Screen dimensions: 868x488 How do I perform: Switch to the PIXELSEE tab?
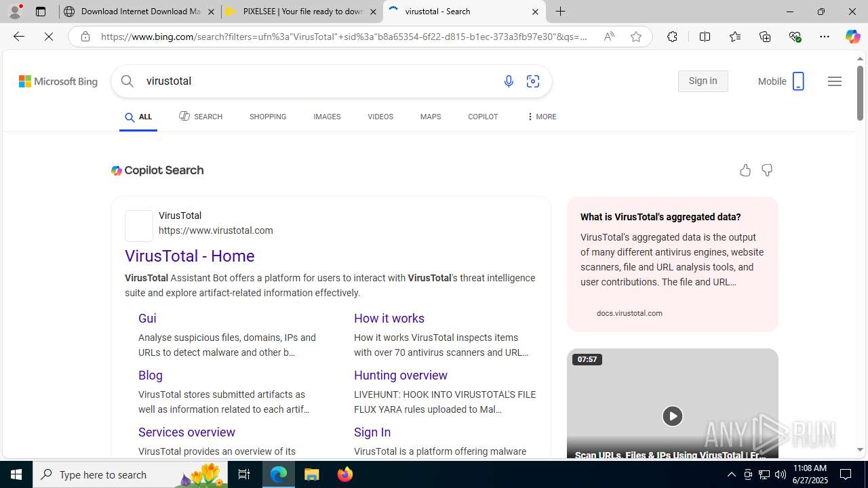click(302, 12)
